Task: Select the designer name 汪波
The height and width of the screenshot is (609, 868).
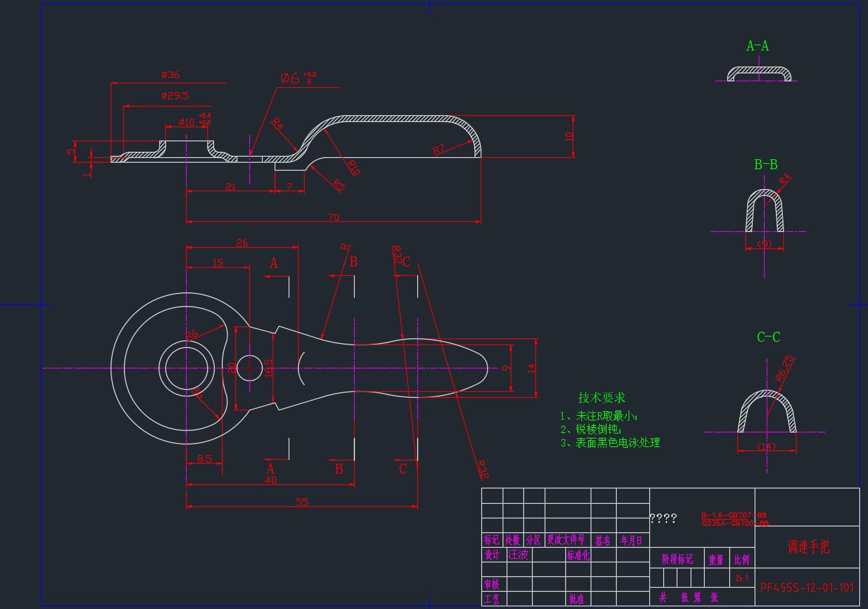Action: (x=518, y=554)
